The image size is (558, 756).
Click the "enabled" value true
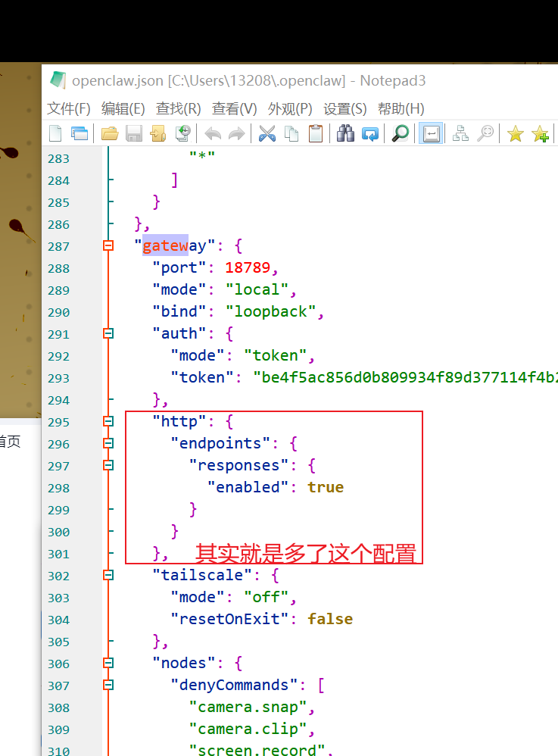(x=326, y=487)
